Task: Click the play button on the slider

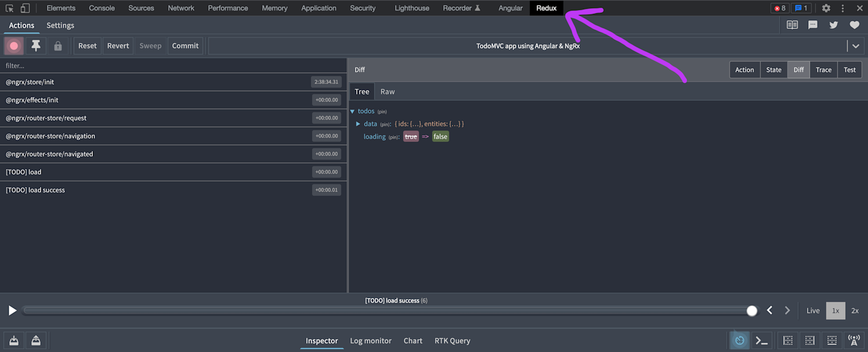Action: click(12, 311)
